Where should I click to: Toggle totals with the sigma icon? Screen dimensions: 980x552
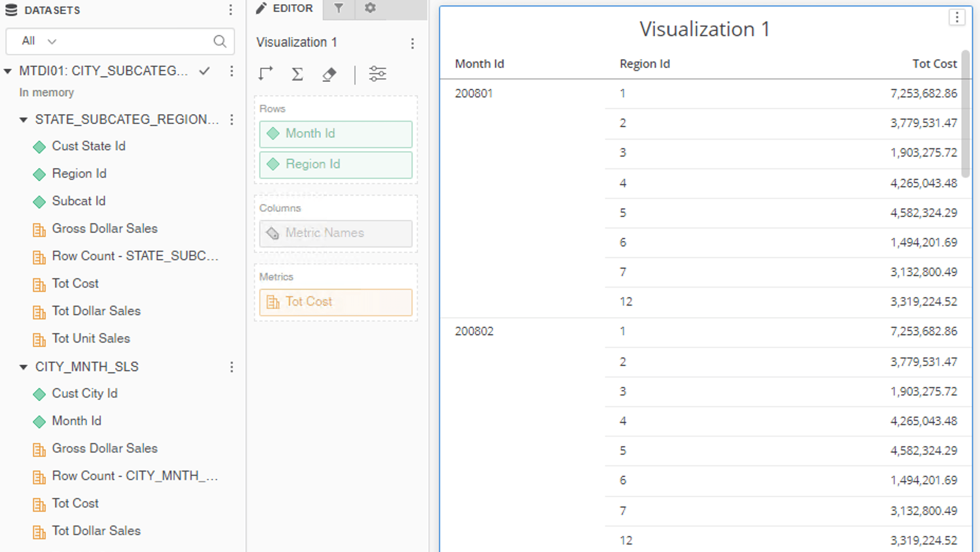click(x=297, y=73)
